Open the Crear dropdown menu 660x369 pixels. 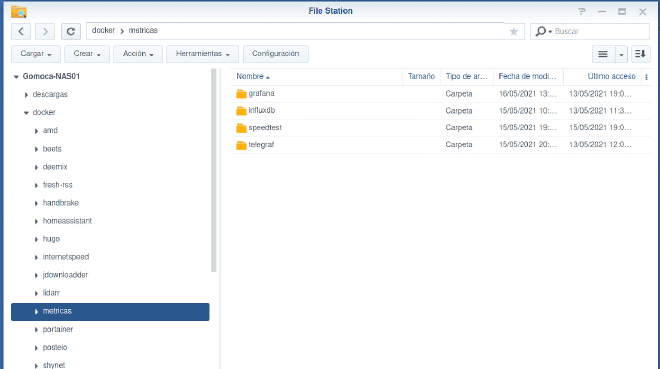(87, 54)
